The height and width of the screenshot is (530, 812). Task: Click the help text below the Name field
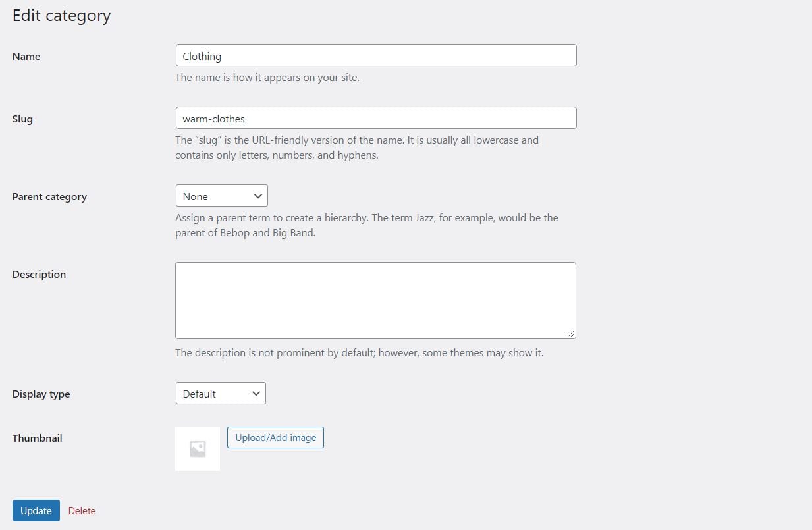tap(267, 78)
